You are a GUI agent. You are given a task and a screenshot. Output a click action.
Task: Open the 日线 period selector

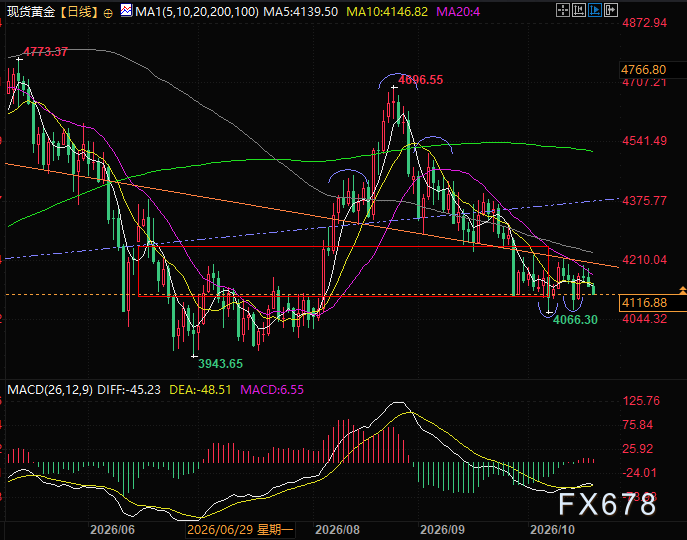pos(78,12)
